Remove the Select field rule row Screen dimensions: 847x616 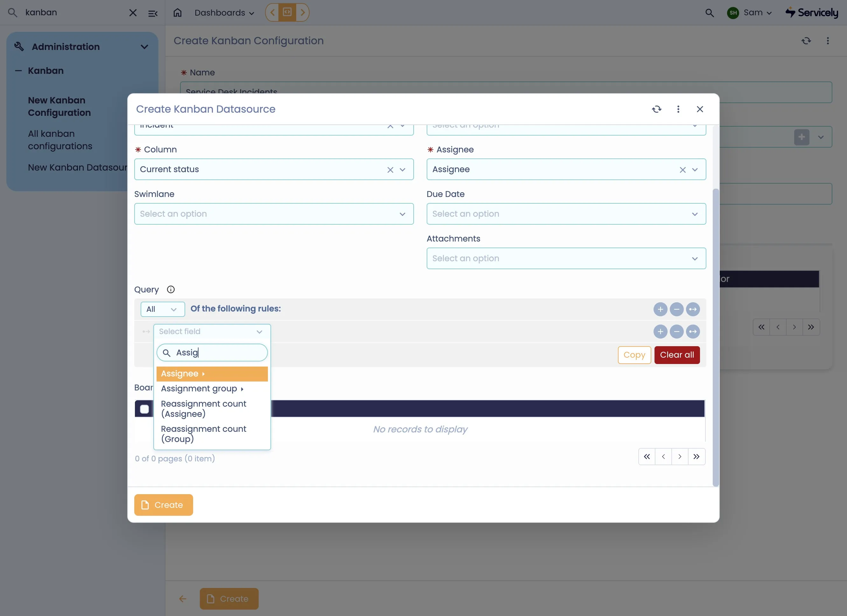(677, 332)
